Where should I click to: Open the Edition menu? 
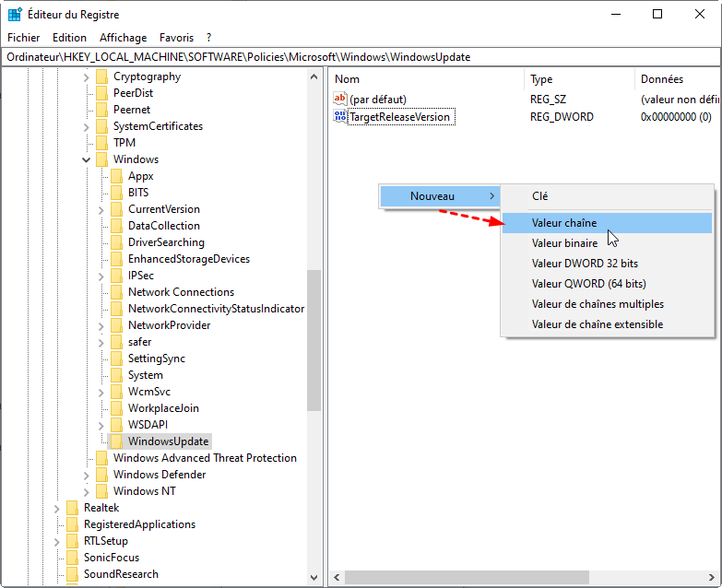pos(69,38)
